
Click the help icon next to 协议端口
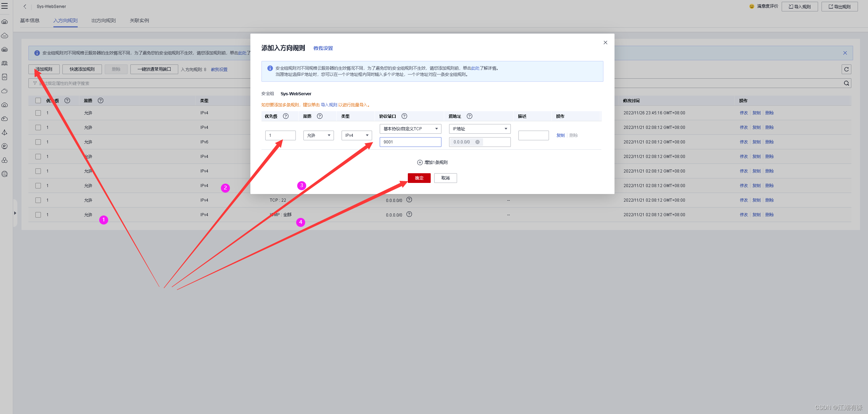click(404, 116)
